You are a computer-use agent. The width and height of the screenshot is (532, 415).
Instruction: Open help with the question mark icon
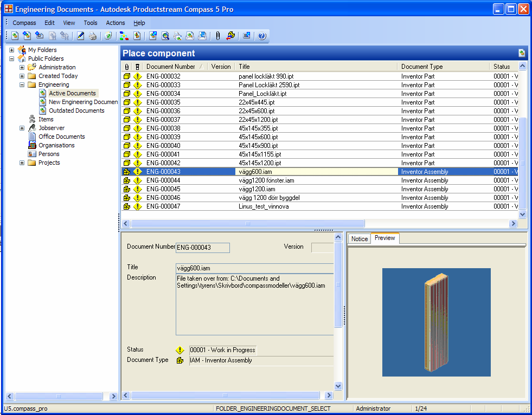click(262, 36)
